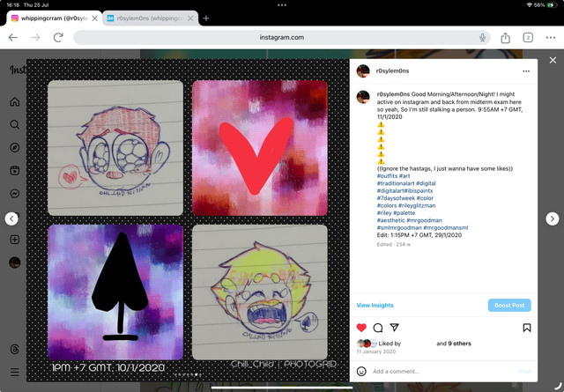Open Threads icon in sidebar

15,349
